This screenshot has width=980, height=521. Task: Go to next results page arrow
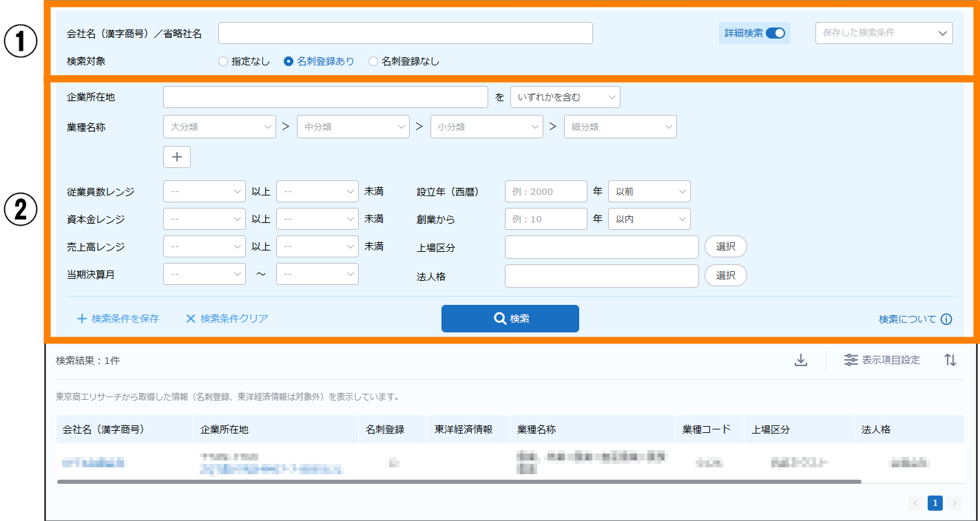point(954,503)
